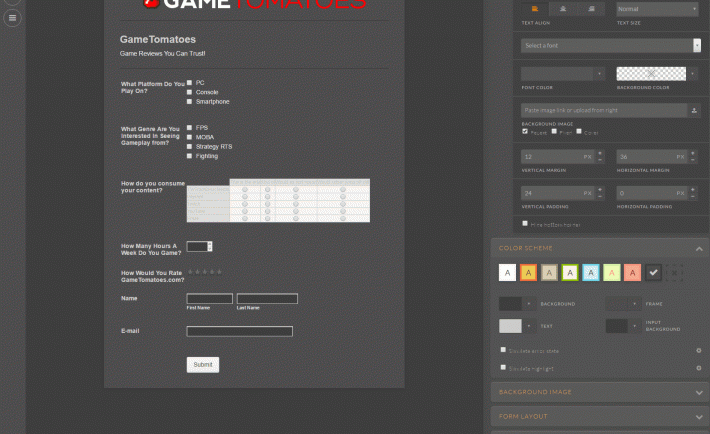The height and width of the screenshot is (434, 710).
Task: Enable the Simulate highlight checkbox
Action: tap(503, 367)
